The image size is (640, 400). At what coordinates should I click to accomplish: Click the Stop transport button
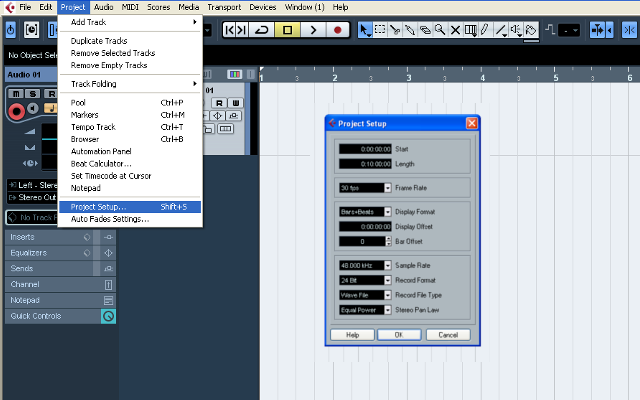(287, 30)
